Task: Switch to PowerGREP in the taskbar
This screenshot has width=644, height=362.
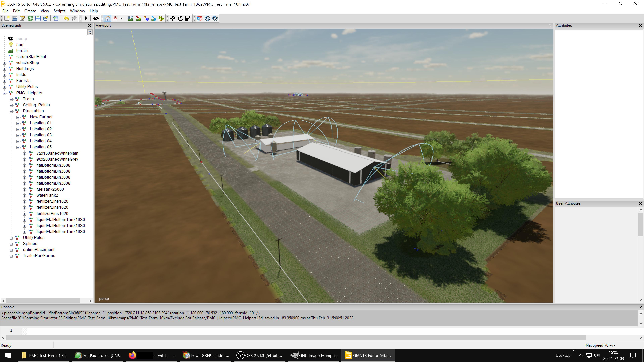Action: coord(206,355)
